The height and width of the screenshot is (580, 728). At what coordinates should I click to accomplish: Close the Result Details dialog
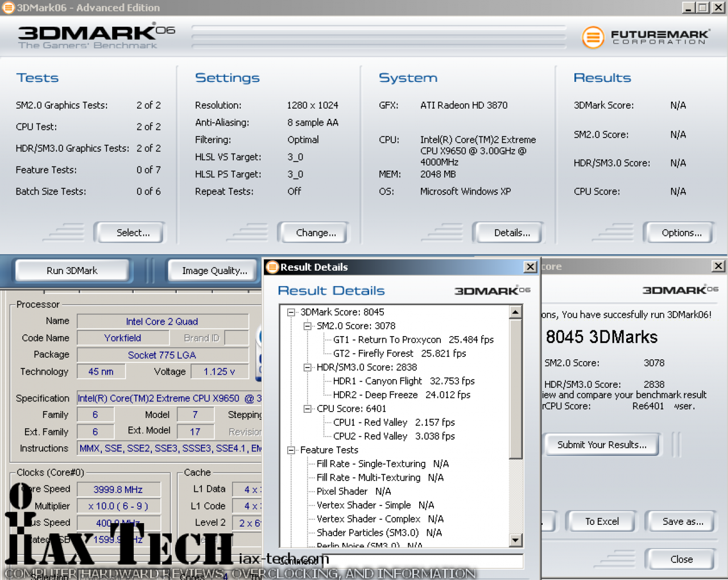tap(530, 267)
